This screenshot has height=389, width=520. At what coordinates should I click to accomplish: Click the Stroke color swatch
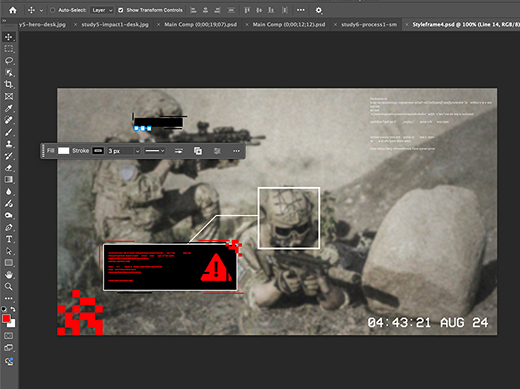98,151
